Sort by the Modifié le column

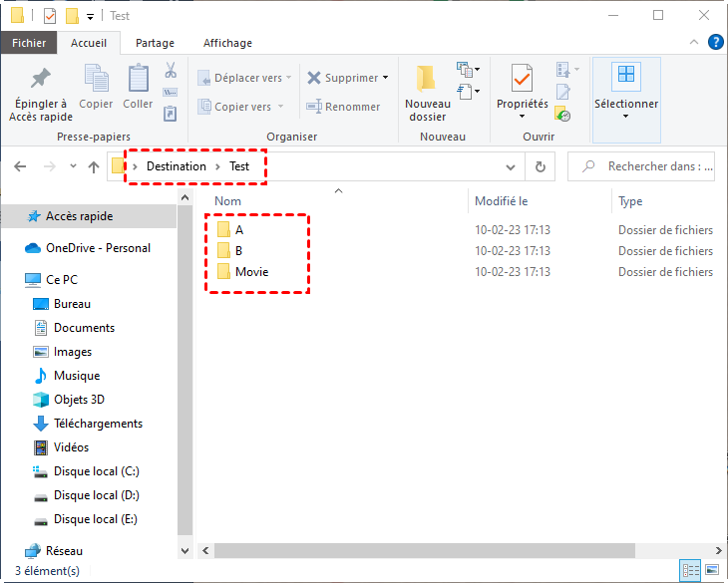pos(540,201)
